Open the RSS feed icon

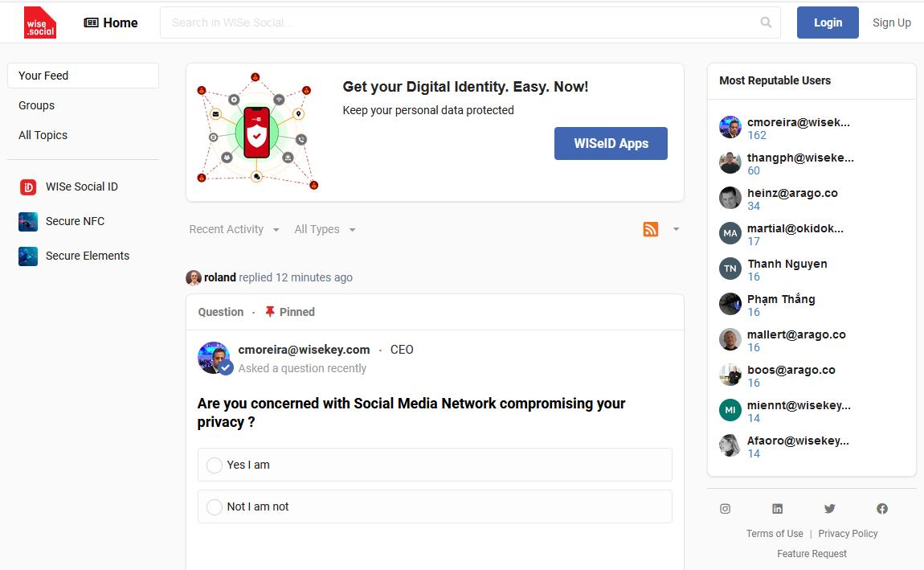click(651, 229)
